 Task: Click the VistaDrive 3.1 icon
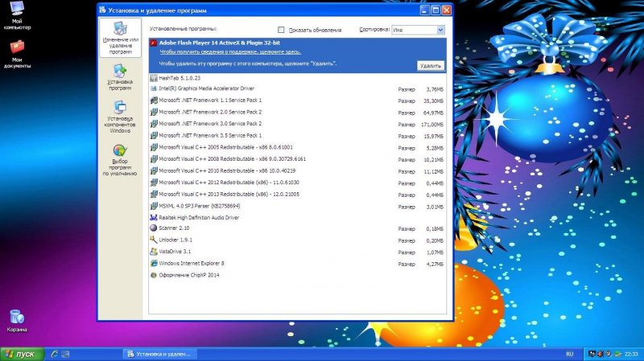coord(154,252)
